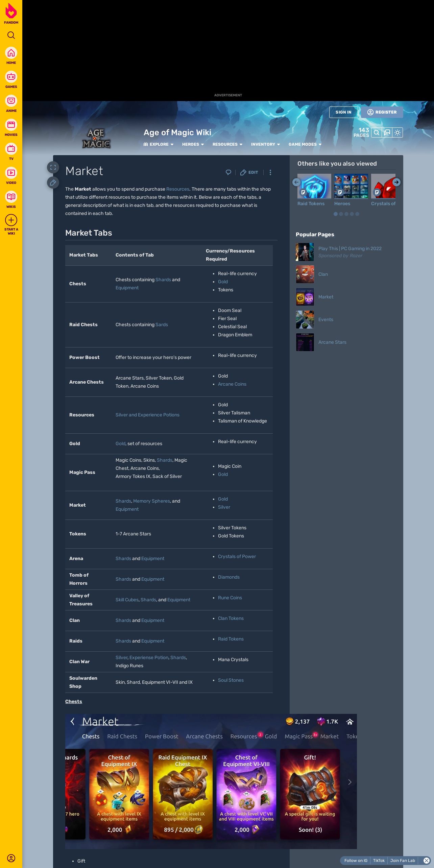Open more page actions dots menu

[270, 172]
